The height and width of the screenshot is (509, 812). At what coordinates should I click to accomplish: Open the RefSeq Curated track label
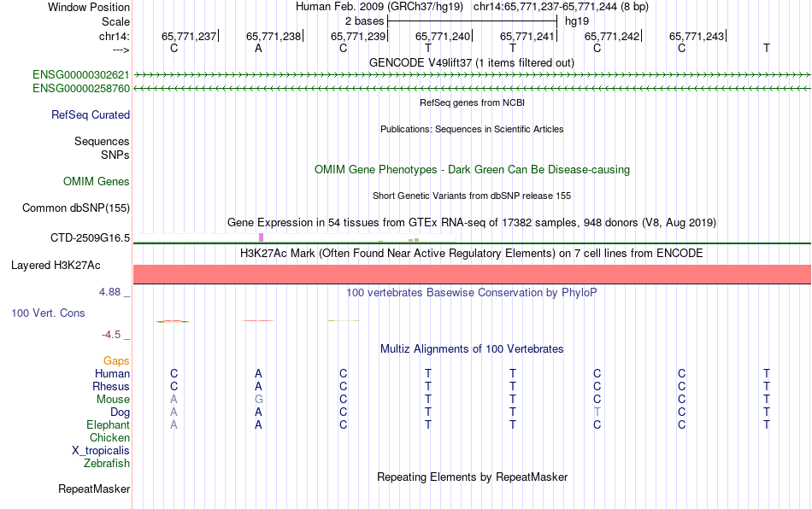pos(91,114)
